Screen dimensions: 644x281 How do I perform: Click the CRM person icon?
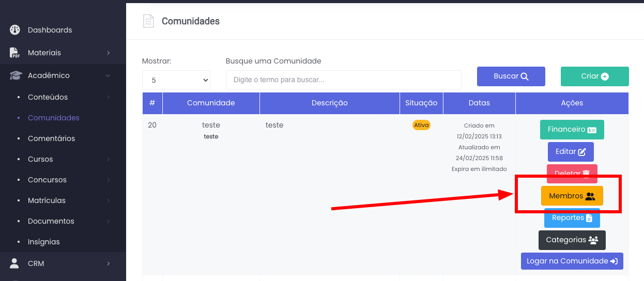click(x=15, y=263)
